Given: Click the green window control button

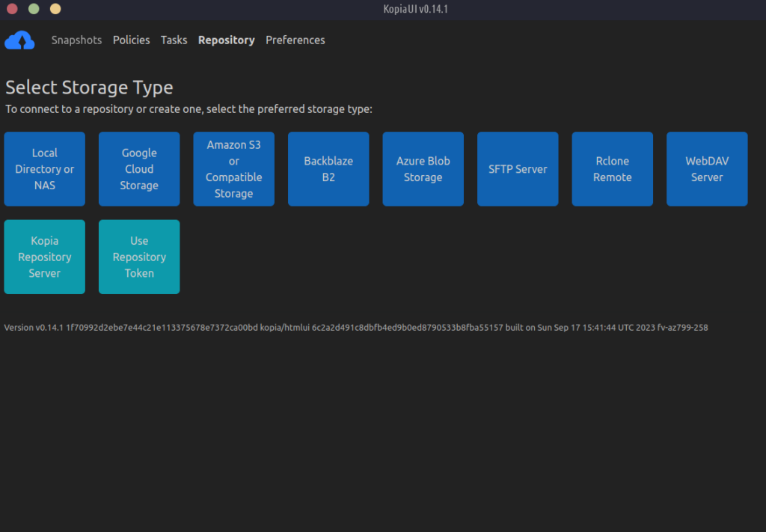Looking at the screenshot, I should point(34,9).
